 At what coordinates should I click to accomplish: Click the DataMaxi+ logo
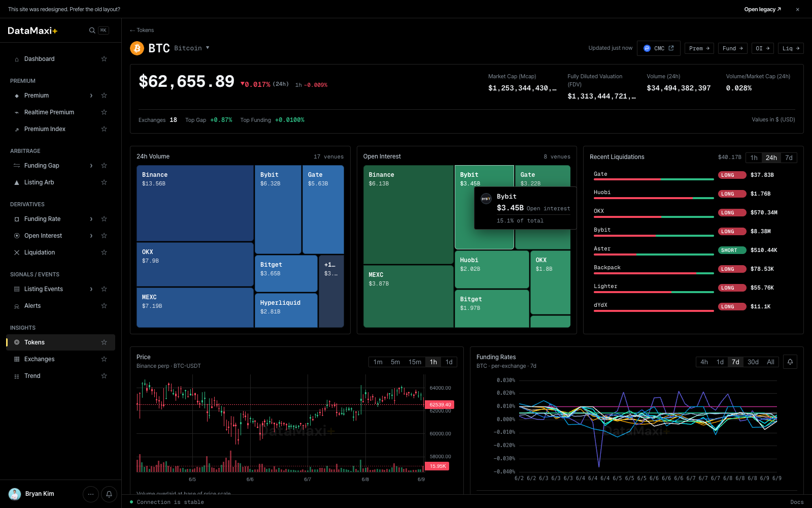point(32,30)
